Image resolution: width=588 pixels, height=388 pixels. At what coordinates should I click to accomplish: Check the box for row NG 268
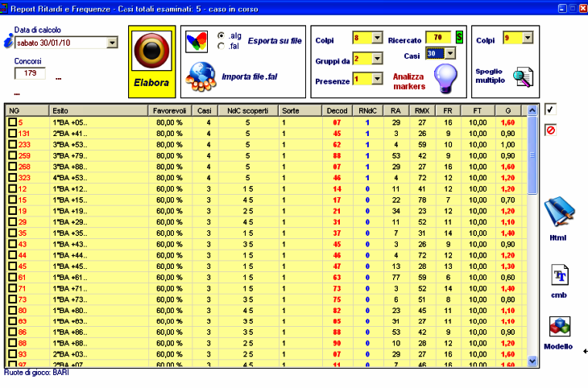click(13, 167)
